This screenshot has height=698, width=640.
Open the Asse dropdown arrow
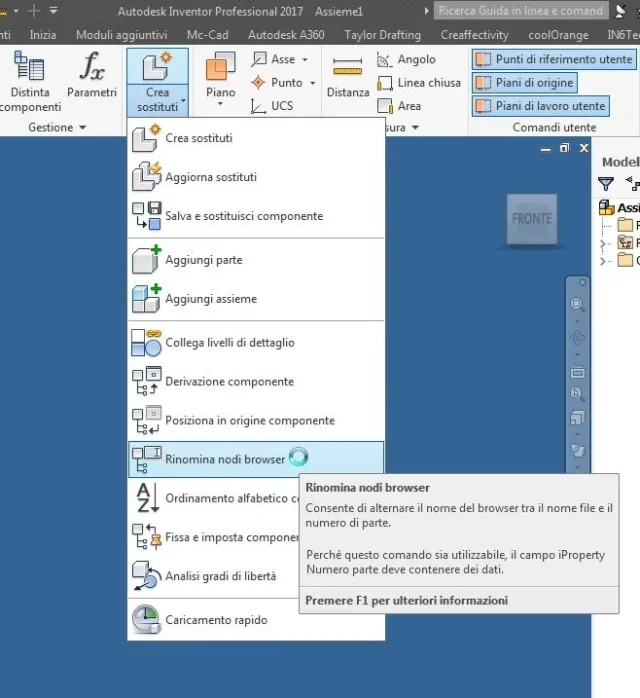[305, 59]
